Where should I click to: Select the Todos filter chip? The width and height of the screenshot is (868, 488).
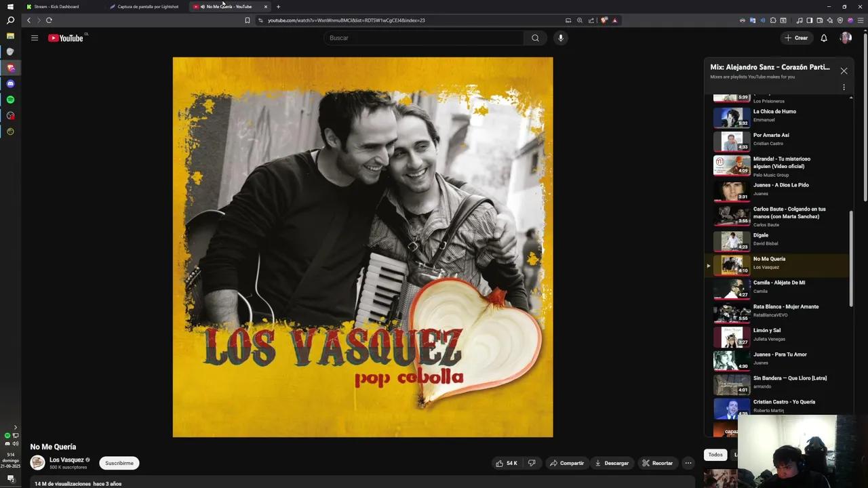(715, 455)
